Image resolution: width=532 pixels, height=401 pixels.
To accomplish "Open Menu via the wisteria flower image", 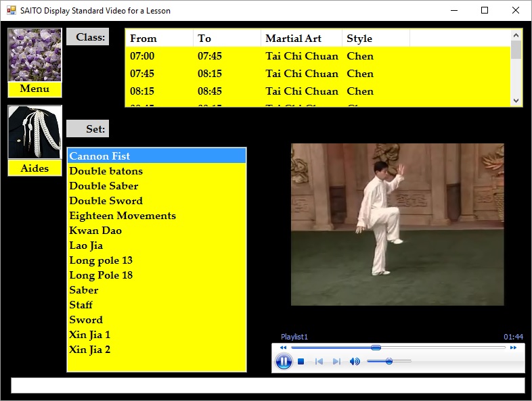I will coord(35,55).
